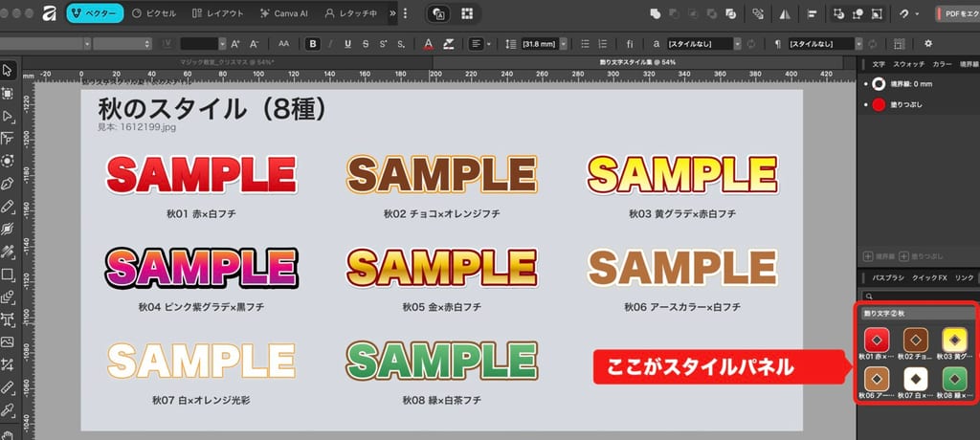Switch to the ピクセル studio tab
Viewport: 980px width, 440px height.
click(154, 13)
